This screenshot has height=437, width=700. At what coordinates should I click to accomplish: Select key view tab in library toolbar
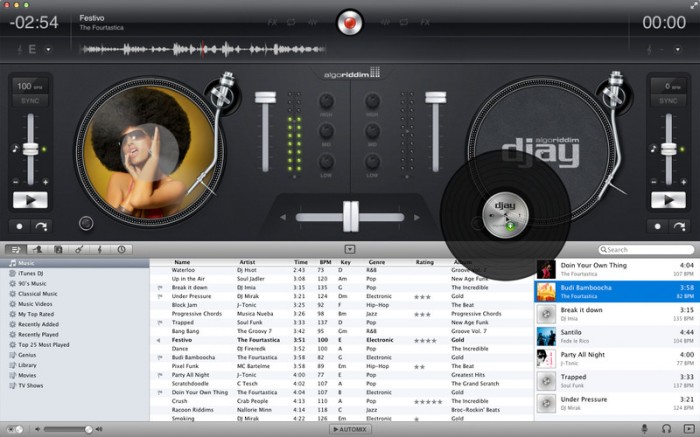(x=100, y=250)
